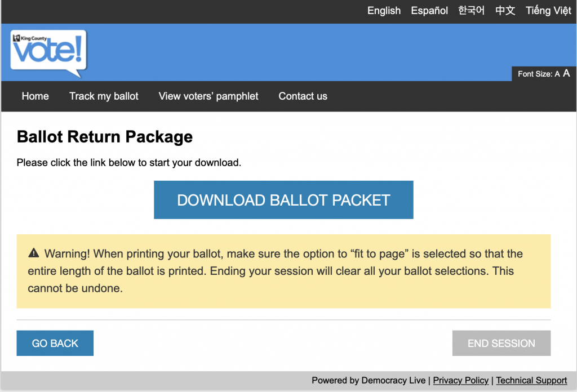
Task: Click the yellow warning message box
Action: tap(283, 271)
